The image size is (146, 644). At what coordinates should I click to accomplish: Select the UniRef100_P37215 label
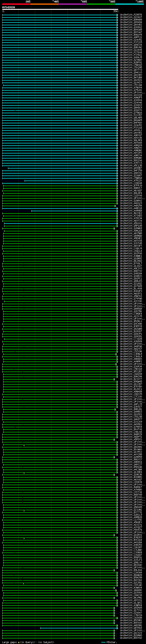pyautogui.click(x=131, y=42)
